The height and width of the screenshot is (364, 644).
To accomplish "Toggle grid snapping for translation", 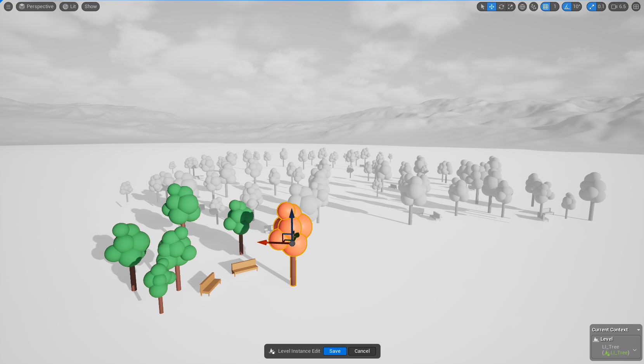I will click(546, 7).
